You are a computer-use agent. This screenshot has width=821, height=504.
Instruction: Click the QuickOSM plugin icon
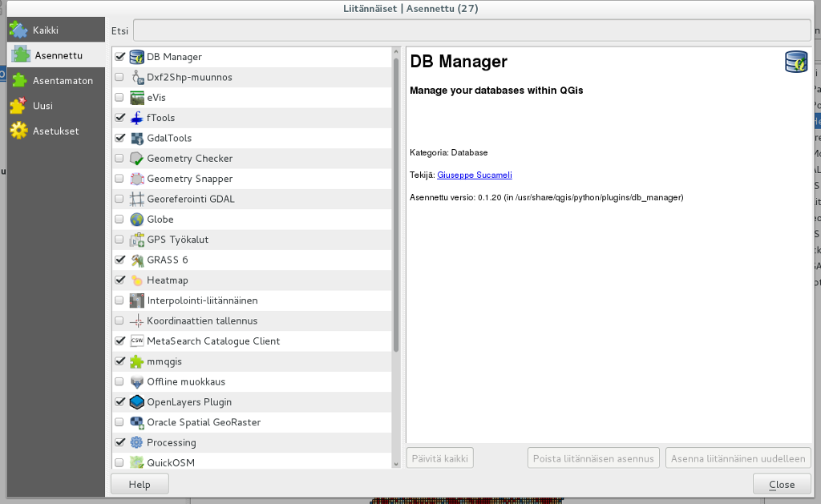pos(137,462)
